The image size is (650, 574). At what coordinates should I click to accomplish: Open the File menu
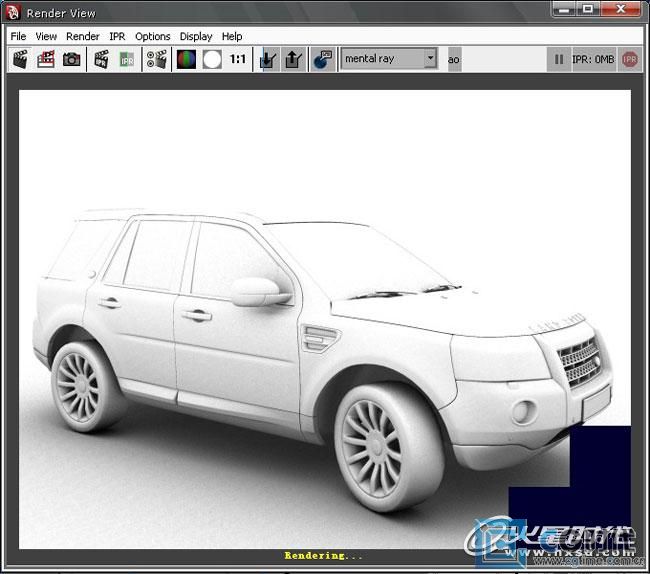pyautogui.click(x=18, y=36)
